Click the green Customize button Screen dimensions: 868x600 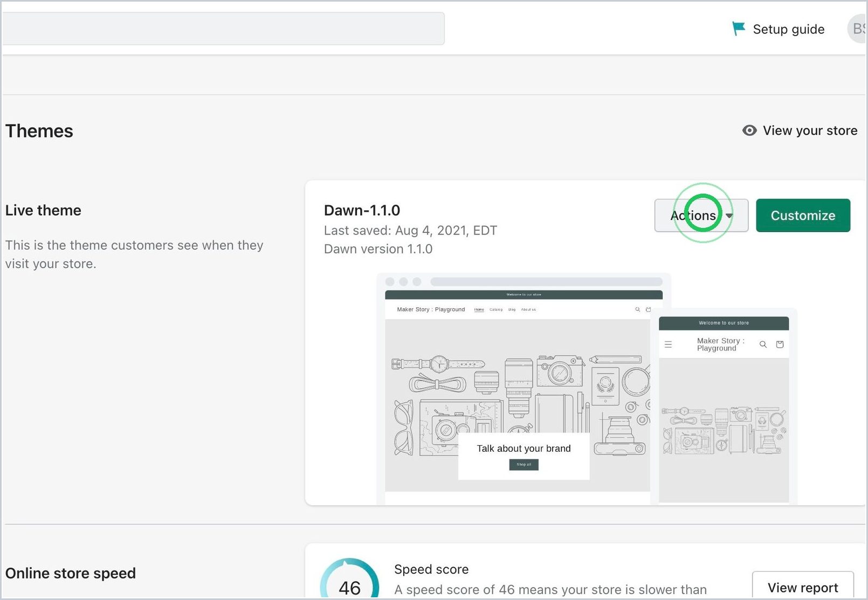click(803, 216)
